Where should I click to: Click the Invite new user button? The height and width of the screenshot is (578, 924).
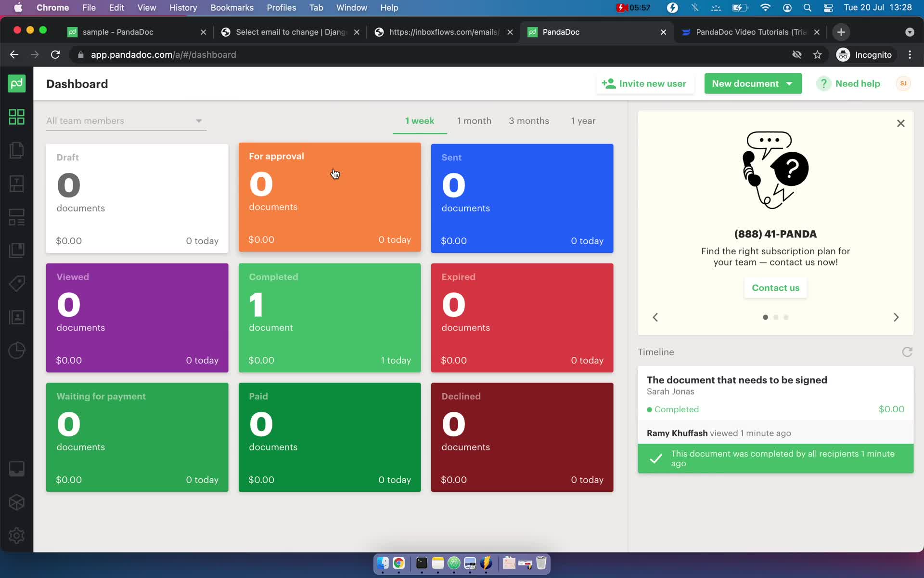pyautogui.click(x=644, y=83)
